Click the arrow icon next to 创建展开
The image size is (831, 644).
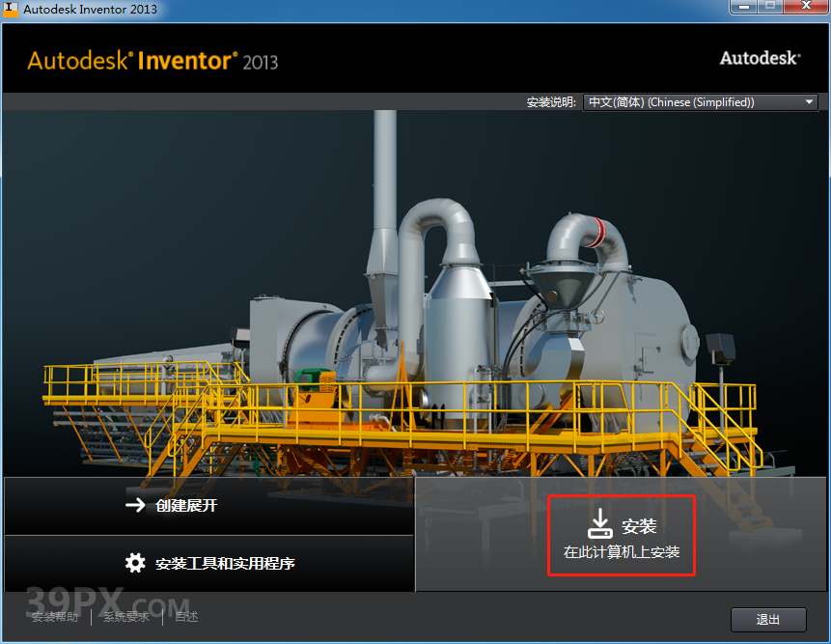136,506
